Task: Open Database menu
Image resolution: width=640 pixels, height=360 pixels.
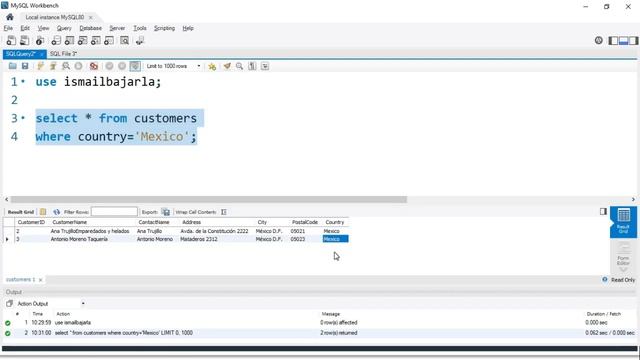Action: click(x=91, y=28)
